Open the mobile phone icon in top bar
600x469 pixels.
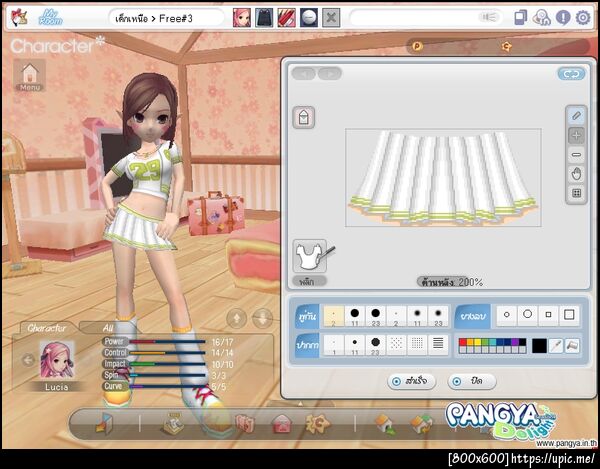[520, 18]
